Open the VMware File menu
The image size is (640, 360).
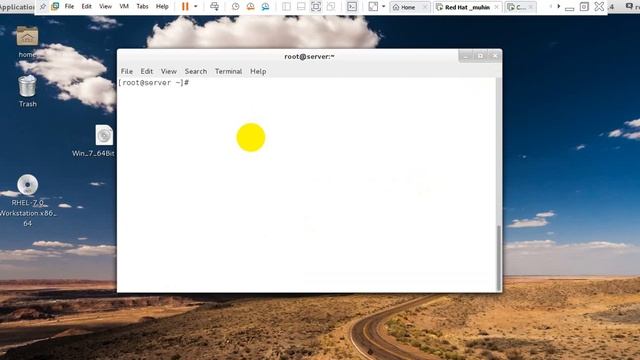(69, 7)
